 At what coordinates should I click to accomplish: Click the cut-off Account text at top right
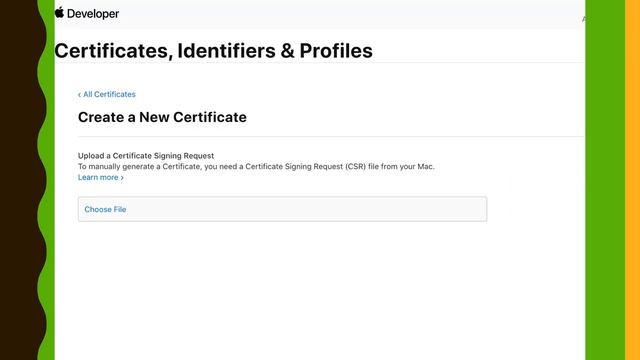583,19
